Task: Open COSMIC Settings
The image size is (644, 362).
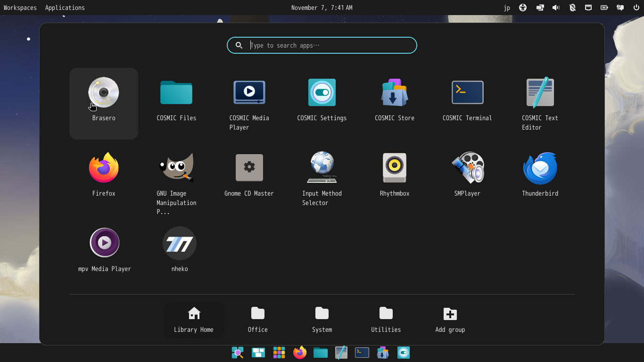Action: [322, 92]
